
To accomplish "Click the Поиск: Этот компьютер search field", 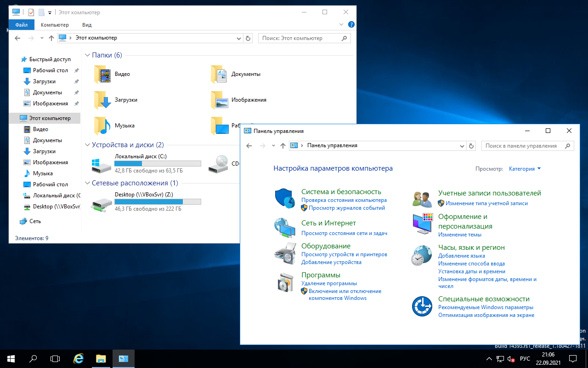I will coord(304,38).
